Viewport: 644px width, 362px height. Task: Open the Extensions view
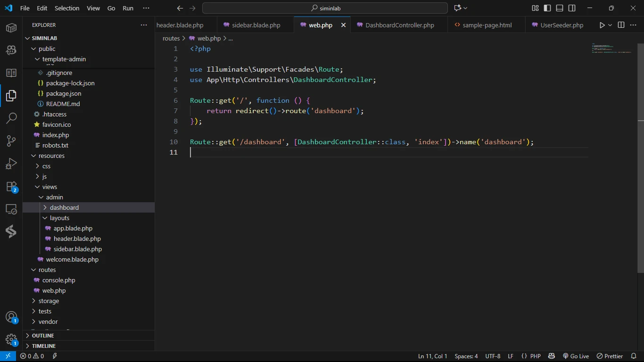click(x=11, y=187)
